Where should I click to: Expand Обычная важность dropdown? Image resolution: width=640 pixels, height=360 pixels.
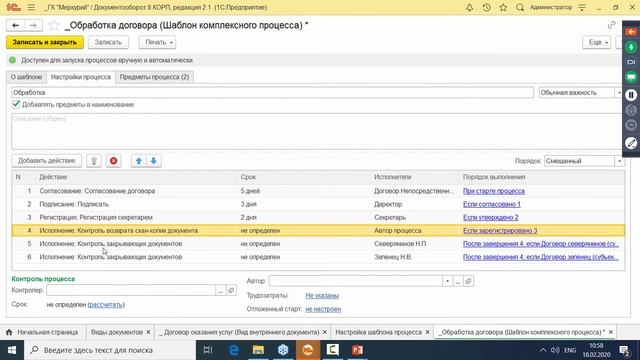coord(619,93)
